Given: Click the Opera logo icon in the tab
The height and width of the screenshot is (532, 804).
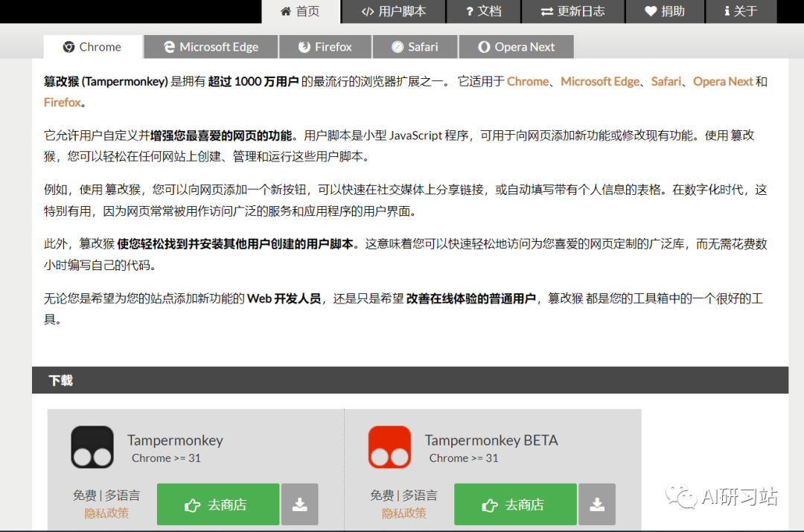Looking at the screenshot, I should click(484, 47).
